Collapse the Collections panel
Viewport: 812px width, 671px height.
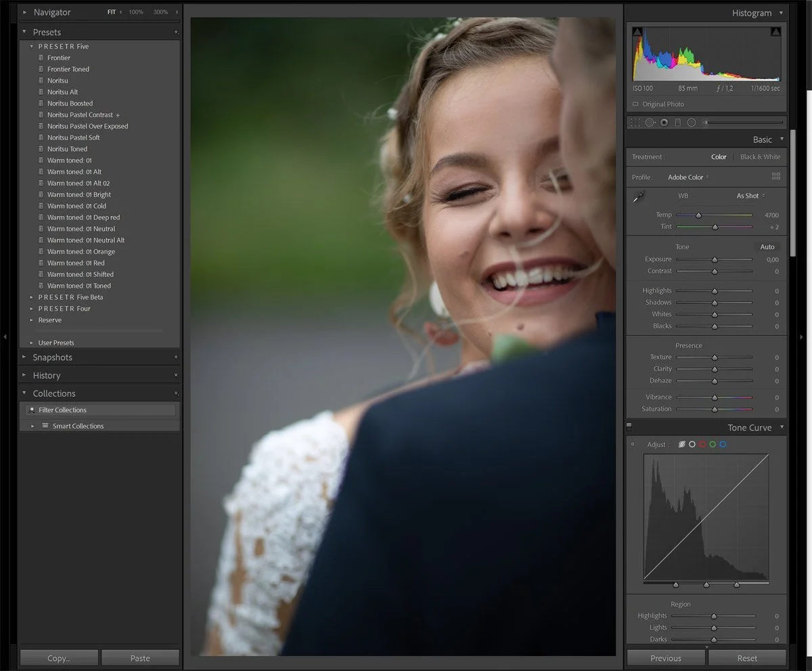pos(25,393)
